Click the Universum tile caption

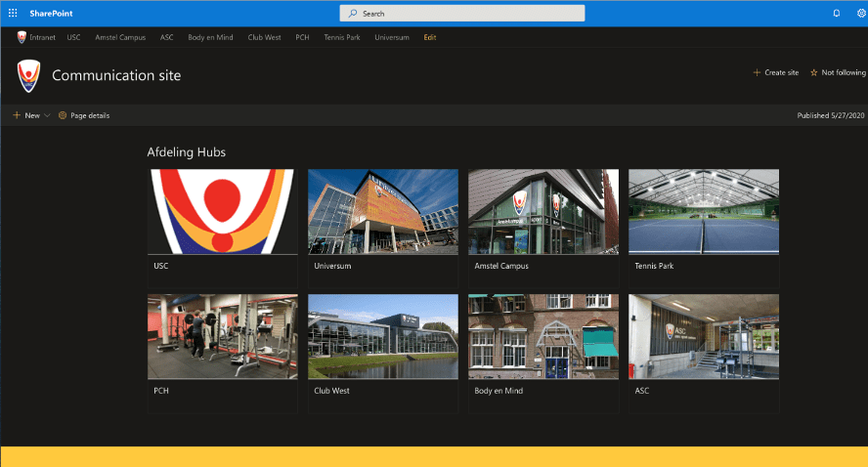(332, 266)
